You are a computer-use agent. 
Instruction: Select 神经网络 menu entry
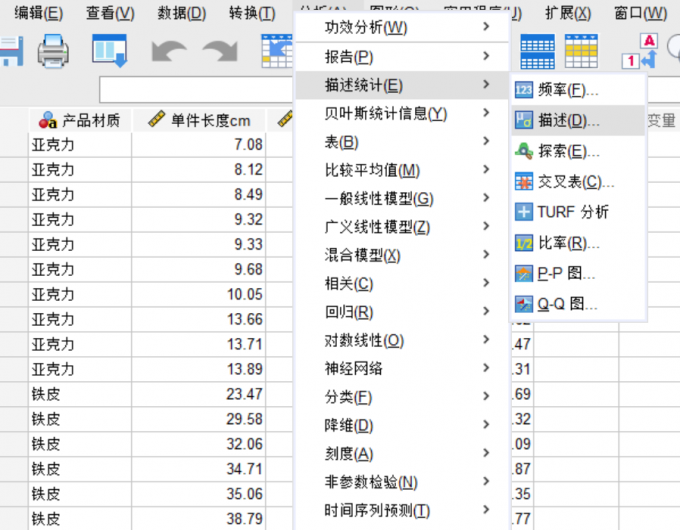coord(402,368)
